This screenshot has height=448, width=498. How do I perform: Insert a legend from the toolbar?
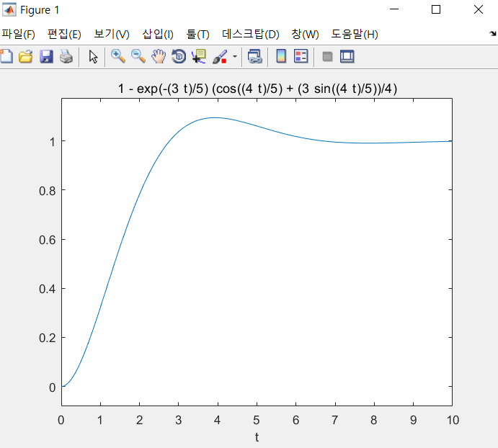(x=301, y=57)
